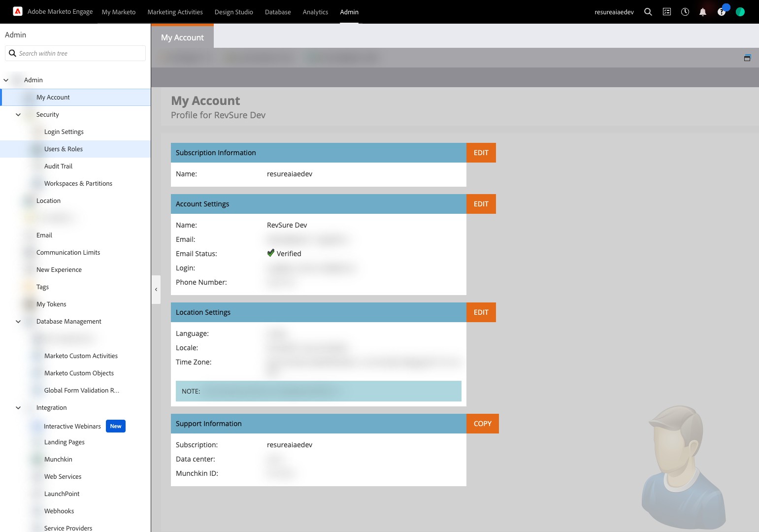The image size is (759, 532).
Task: Open LaunchPoint
Action: click(62, 494)
